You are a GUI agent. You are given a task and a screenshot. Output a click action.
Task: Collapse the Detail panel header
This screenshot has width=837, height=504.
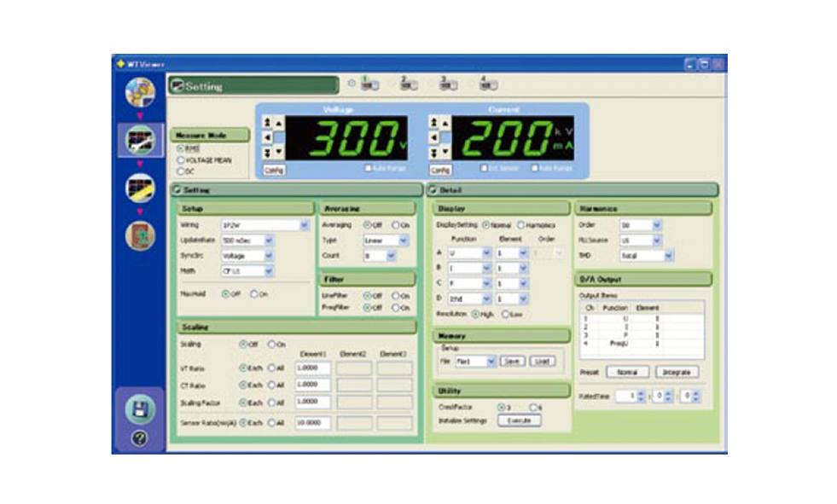click(x=433, y=190)
